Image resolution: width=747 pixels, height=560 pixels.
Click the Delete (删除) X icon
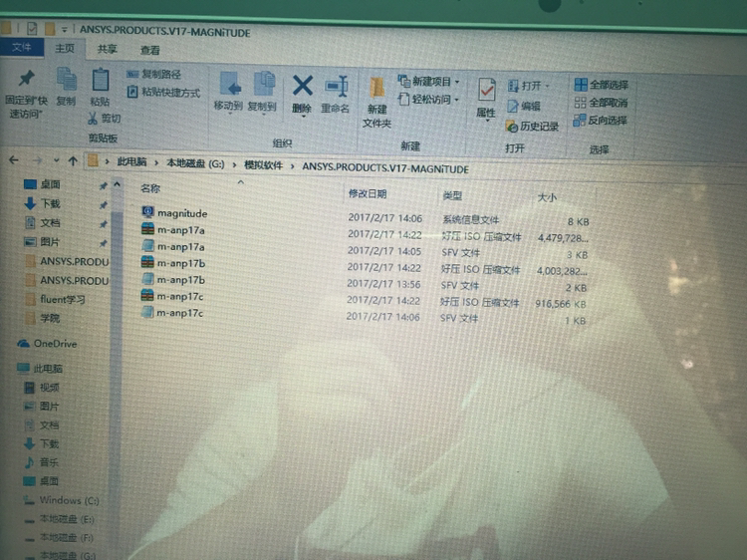pos(303,87)
